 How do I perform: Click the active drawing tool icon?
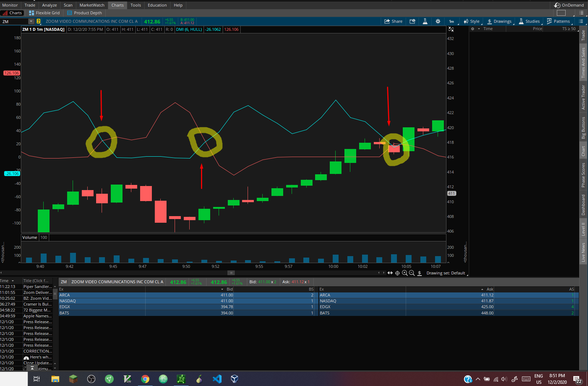click(x=420, y=273)
